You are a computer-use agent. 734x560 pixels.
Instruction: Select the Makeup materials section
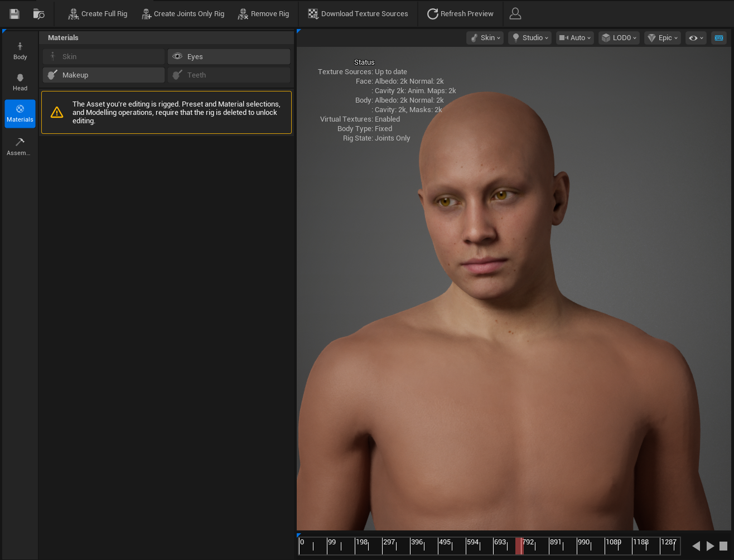[104, 75]
